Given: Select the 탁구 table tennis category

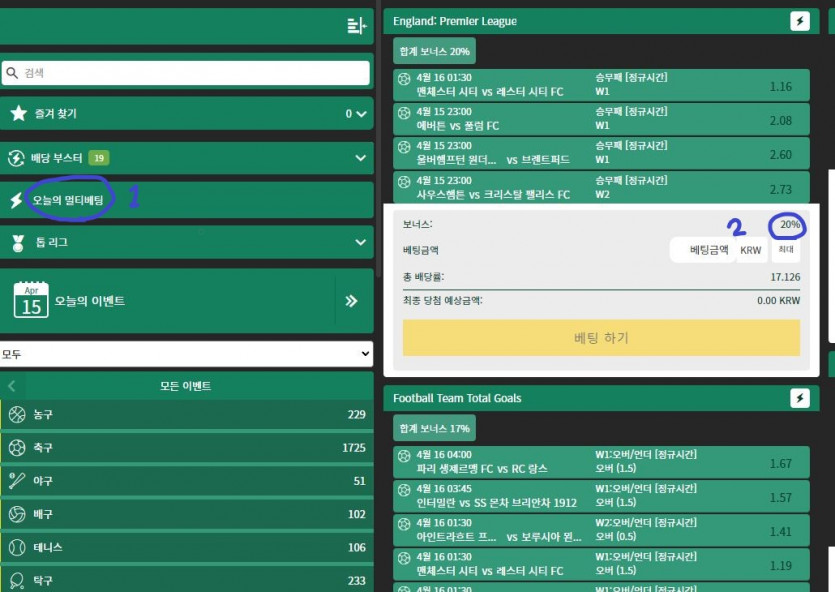Looking at the screenshot, I should pyautogui.click(x=186, y=580).
